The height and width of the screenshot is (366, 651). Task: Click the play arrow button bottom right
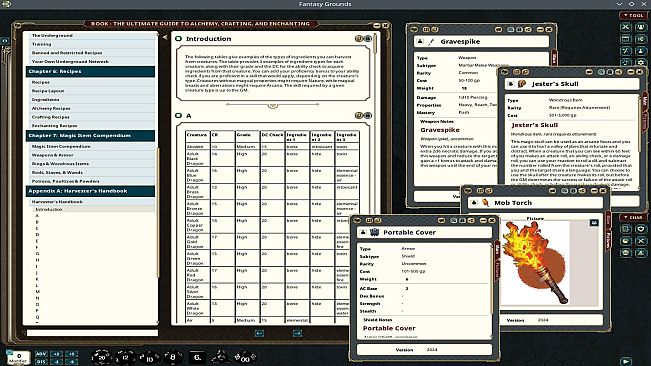(626, 361)
